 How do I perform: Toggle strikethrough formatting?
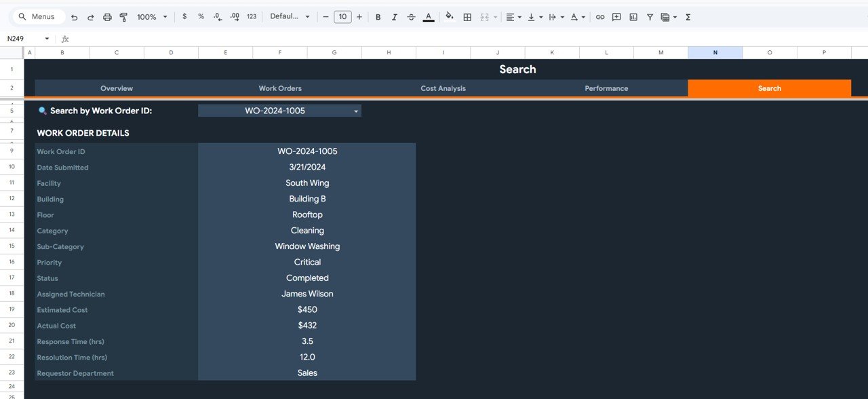point(411,16)
